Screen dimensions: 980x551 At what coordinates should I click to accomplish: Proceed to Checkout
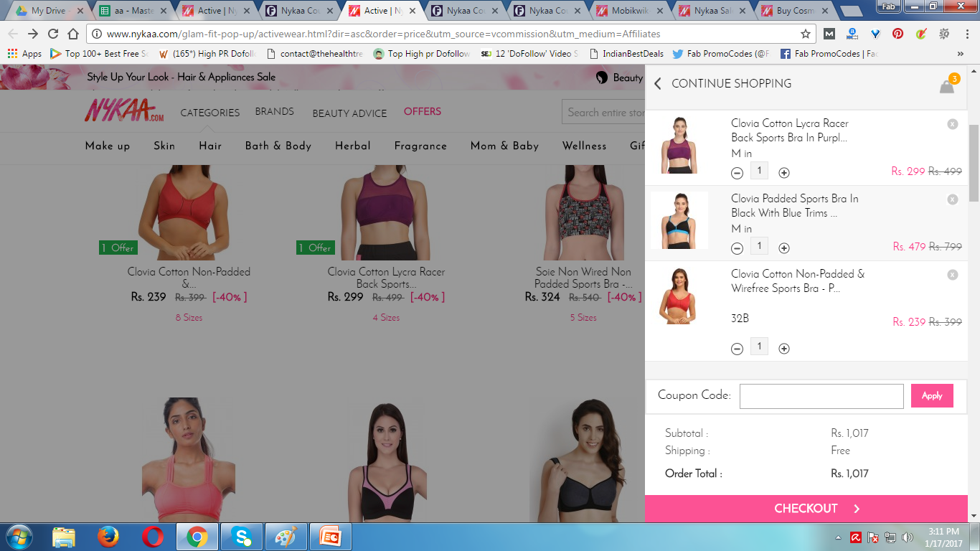tap(806, 509)
